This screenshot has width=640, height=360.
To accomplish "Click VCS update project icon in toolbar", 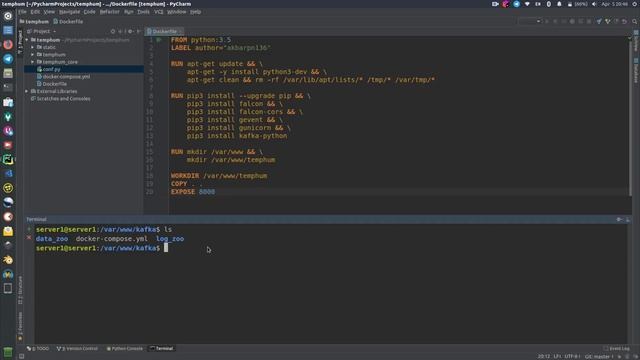I will click(599, 21).
